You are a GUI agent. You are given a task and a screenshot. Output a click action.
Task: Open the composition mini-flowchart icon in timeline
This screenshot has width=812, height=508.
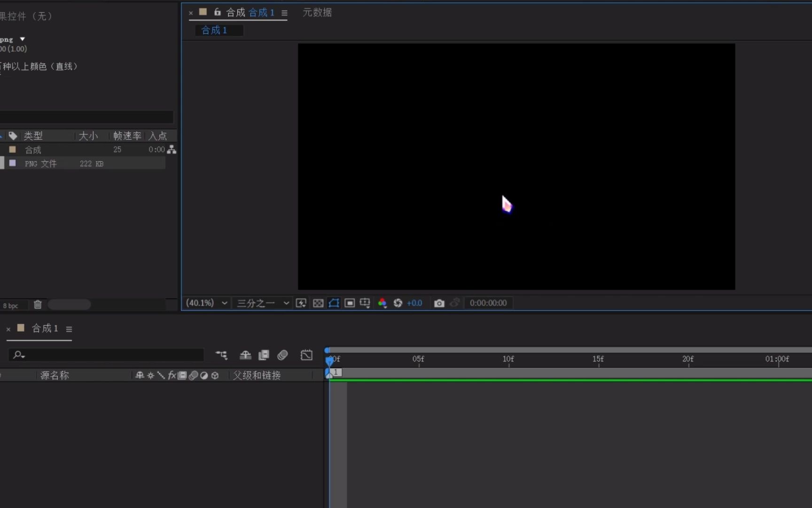[x=221, y=355]
